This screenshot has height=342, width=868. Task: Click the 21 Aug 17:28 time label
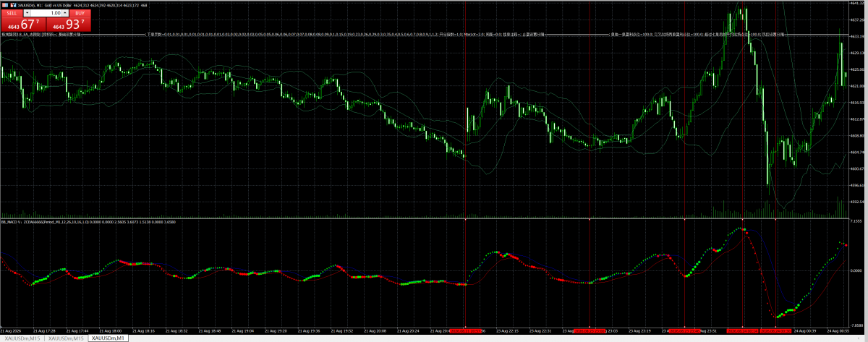point(46,330)
